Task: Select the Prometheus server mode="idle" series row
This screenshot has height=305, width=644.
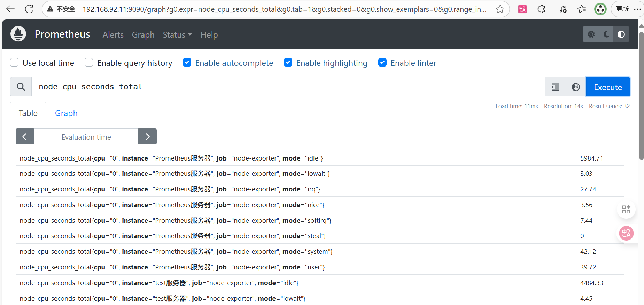Action: 320,158
